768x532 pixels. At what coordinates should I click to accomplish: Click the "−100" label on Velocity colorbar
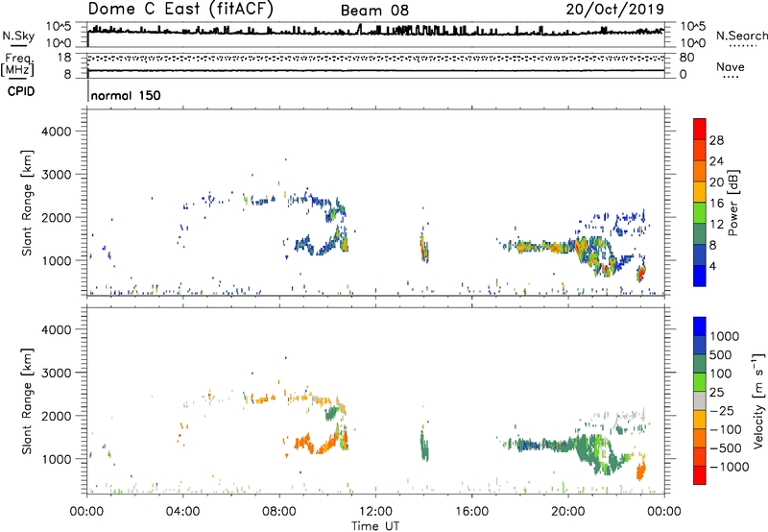pos(726,429)
